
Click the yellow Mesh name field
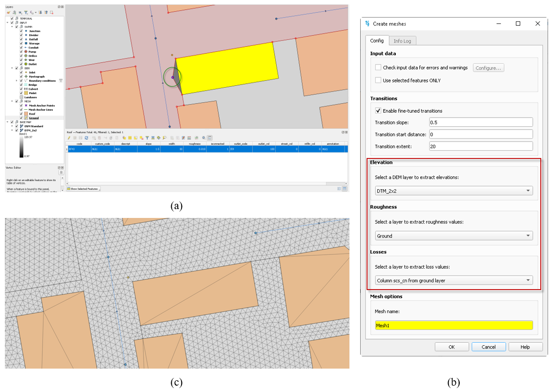pyautogui.click(x=453, y=326)
